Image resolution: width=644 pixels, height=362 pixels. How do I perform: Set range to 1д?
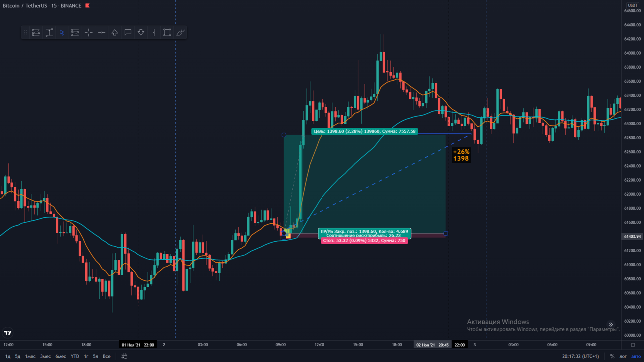point(7,356)
